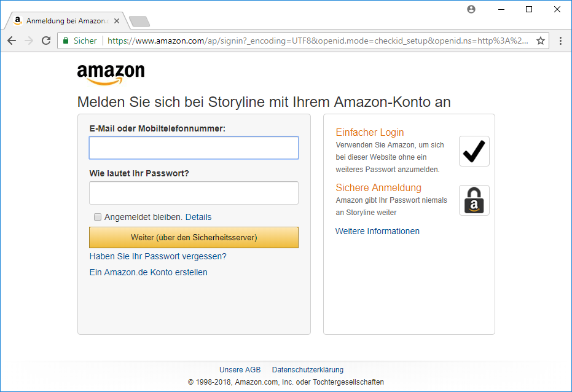Image resolution: width=572 pixels, height=392 pixels.
Task: Click the green secure padlock icon
Action: point(66,41)
